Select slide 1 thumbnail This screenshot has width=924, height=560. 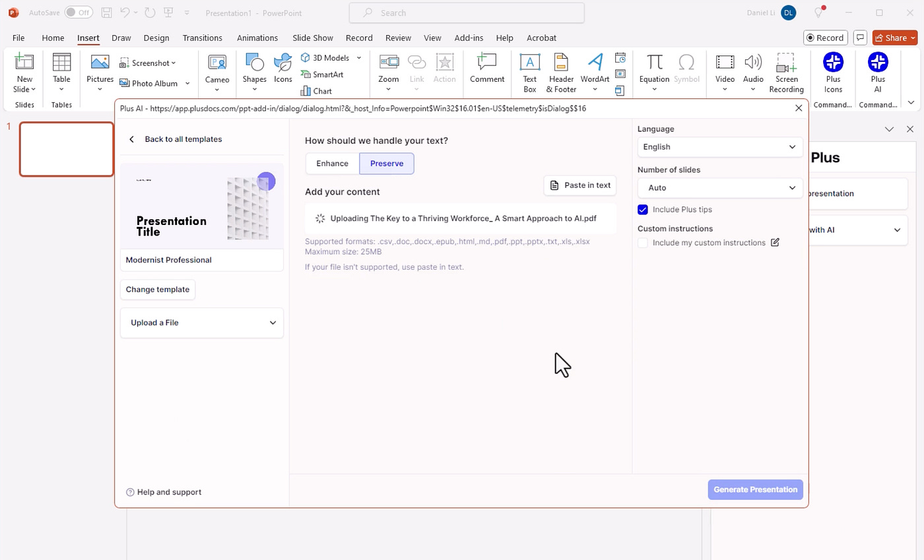[67, 149]
